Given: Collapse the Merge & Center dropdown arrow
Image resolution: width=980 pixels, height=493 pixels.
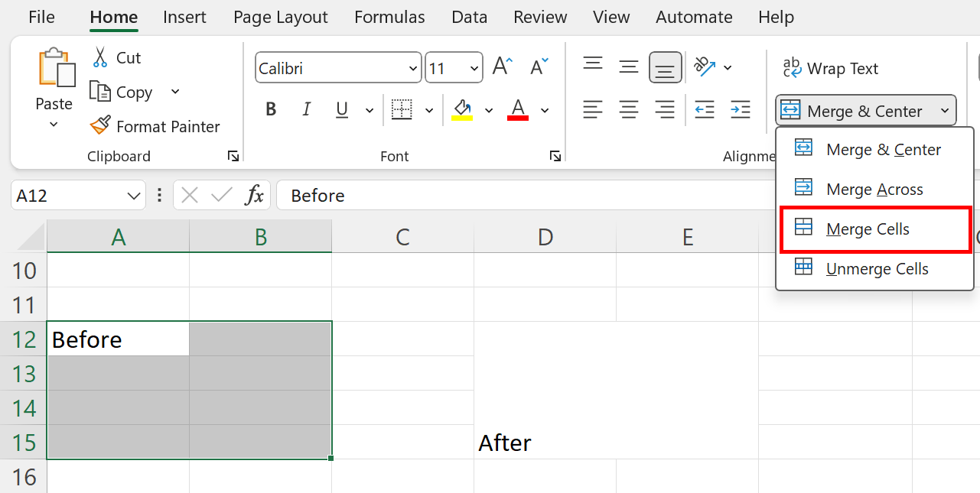Looking at the screenshot, I should tap(945, 111).
